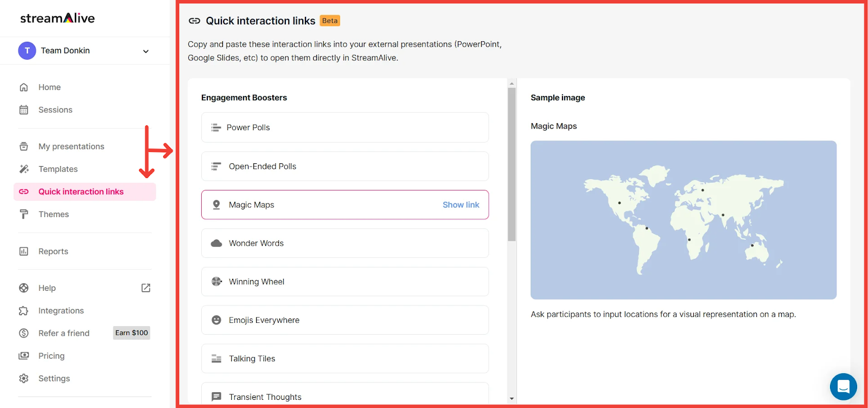Screen dimensions: 868x408
Task: Click the scrollbar up arrow
Action: point(512,84)
